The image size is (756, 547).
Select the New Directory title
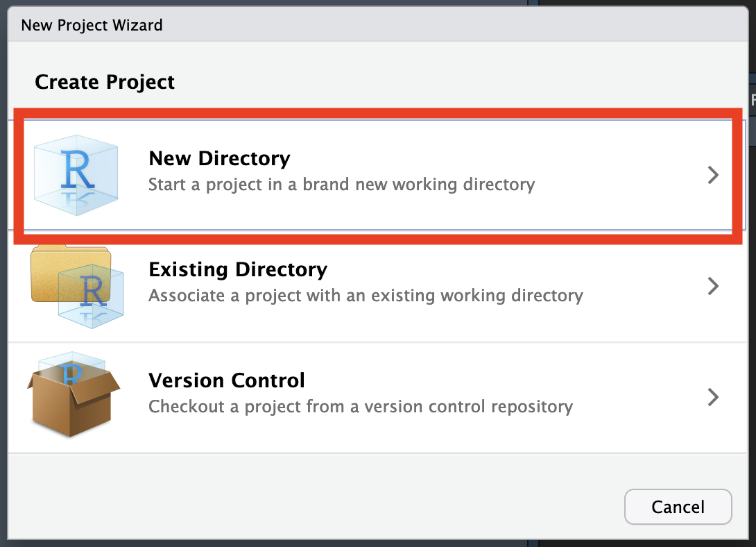219,158
